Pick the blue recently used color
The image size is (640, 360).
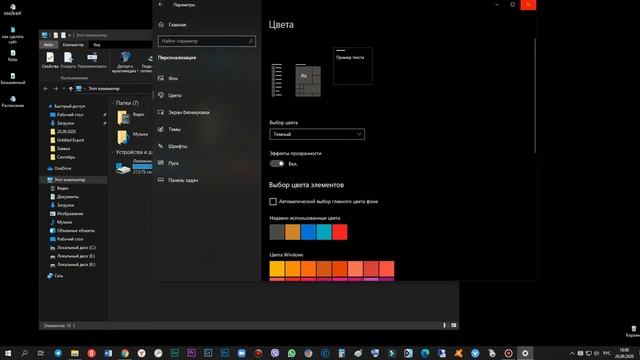(308, 232)
